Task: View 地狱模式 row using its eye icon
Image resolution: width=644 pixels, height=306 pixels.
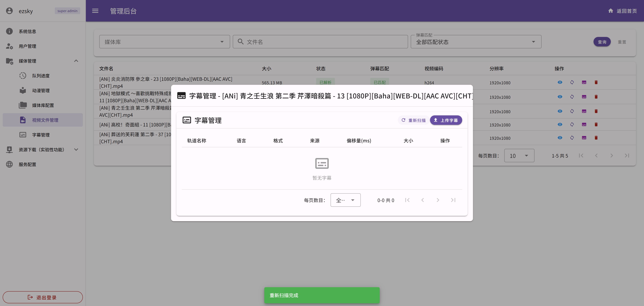Action: tap(560, 97)
